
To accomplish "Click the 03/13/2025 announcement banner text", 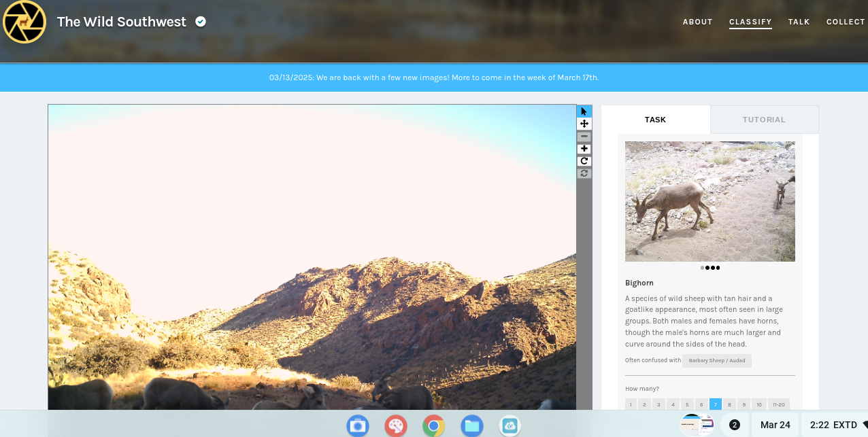I will tap(434, 77).
